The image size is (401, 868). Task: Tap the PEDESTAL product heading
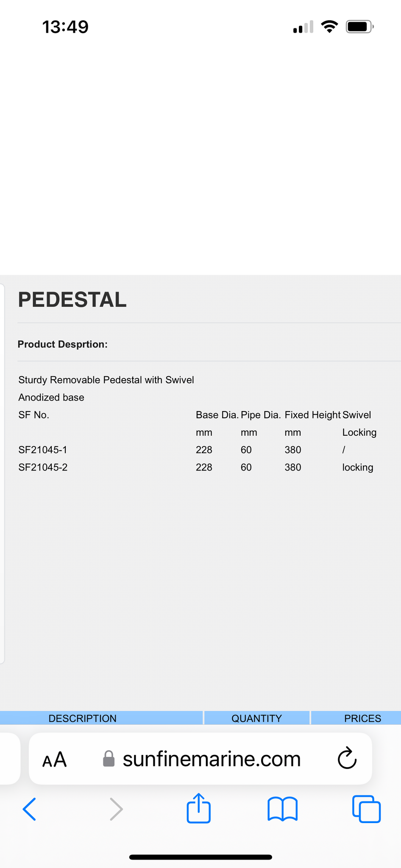(72, 300)
